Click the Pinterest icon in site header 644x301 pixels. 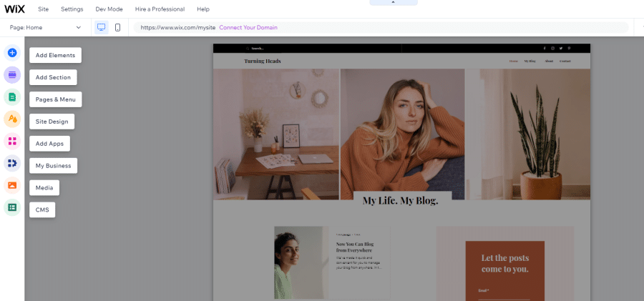570,49
